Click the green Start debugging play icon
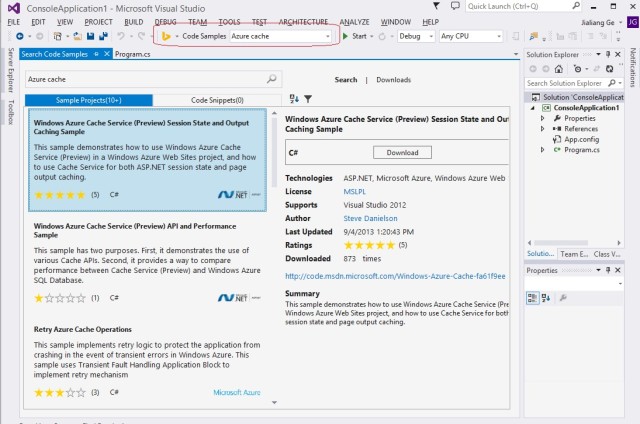This screenshot has width=640, height=424. pos(345,36)
